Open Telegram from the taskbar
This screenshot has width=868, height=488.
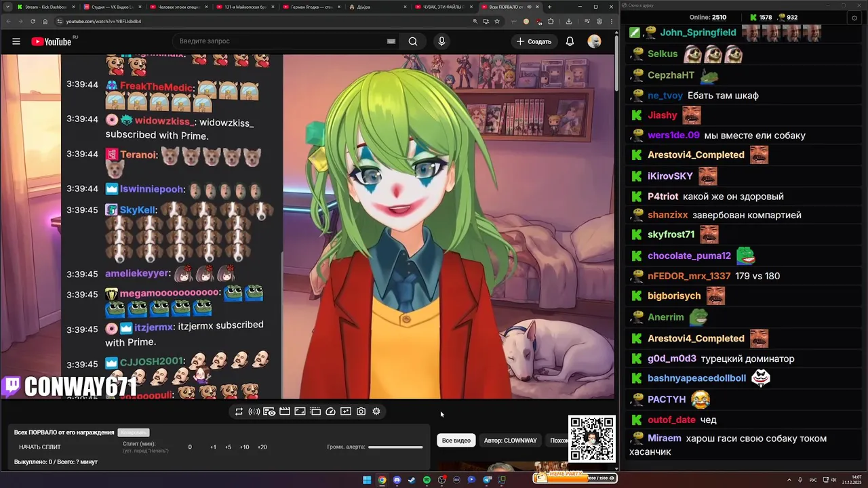(x=487, y=480)
